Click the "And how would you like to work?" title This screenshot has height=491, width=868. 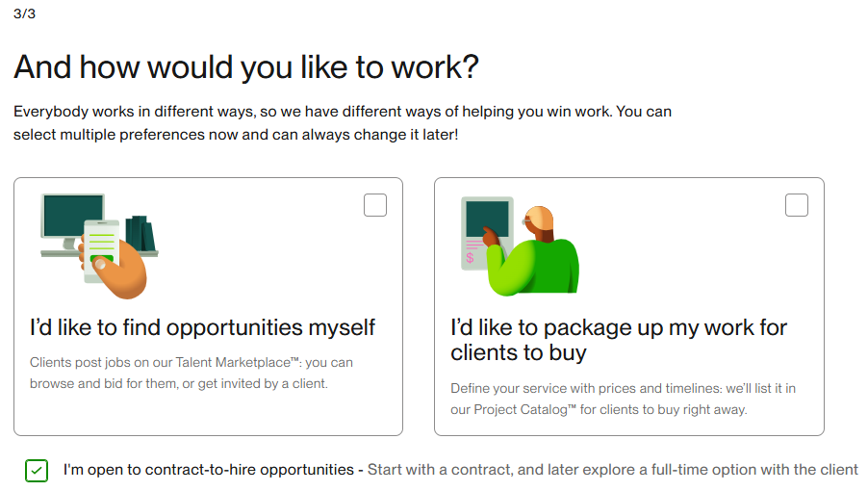coord(246,67)
